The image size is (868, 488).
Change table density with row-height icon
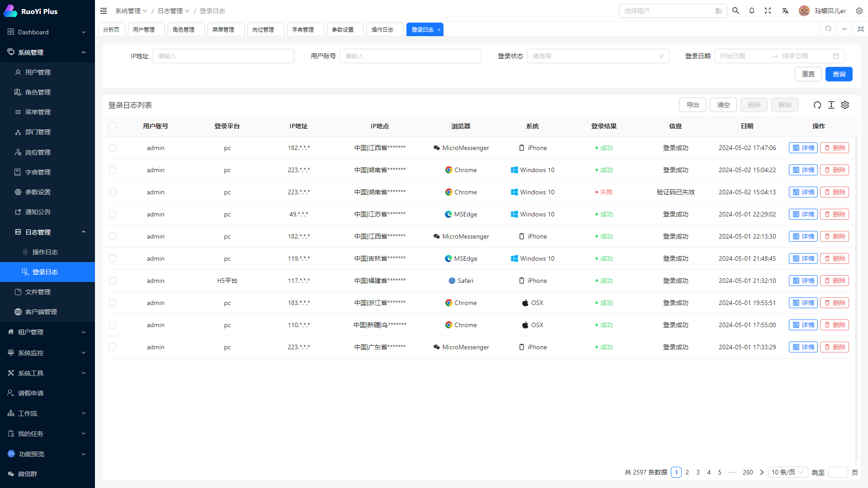(831, 105)
